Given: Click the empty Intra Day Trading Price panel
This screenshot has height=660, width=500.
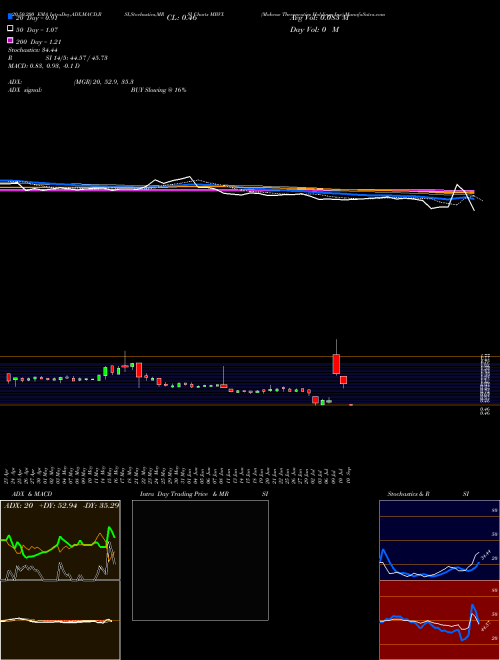Looking at the screenshot, I should (200, 560).
